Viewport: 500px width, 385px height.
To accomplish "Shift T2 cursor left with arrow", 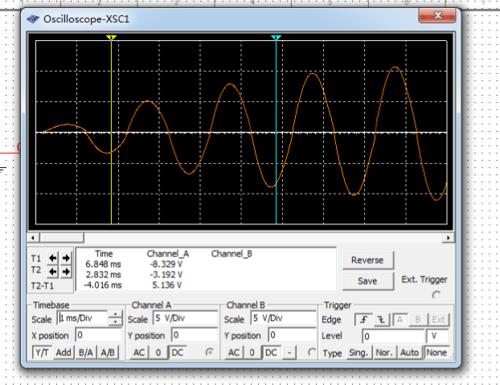I will pos(53,272).
